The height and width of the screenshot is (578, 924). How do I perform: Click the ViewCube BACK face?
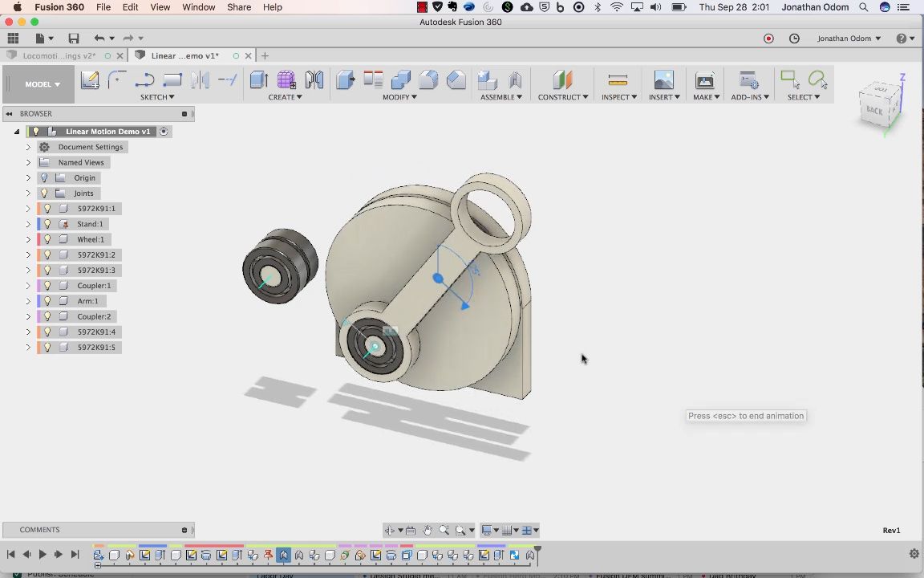pyautogui.click(x=875, y=110)
